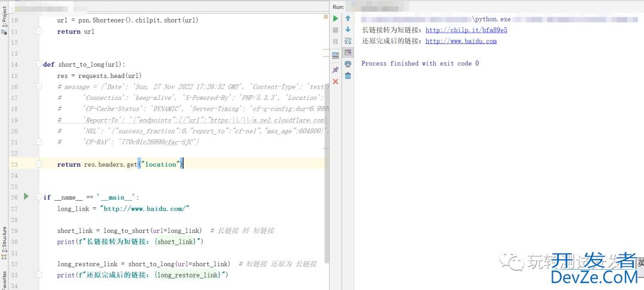The height and width of the screenshot is (290, 644).
Task: Open the www.baidu.com link in console
Action: point(460,41)
